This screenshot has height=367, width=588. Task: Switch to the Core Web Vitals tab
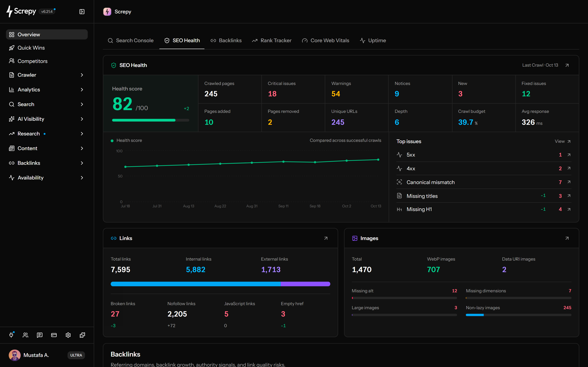pyautogui.click(x=325, y=41)
